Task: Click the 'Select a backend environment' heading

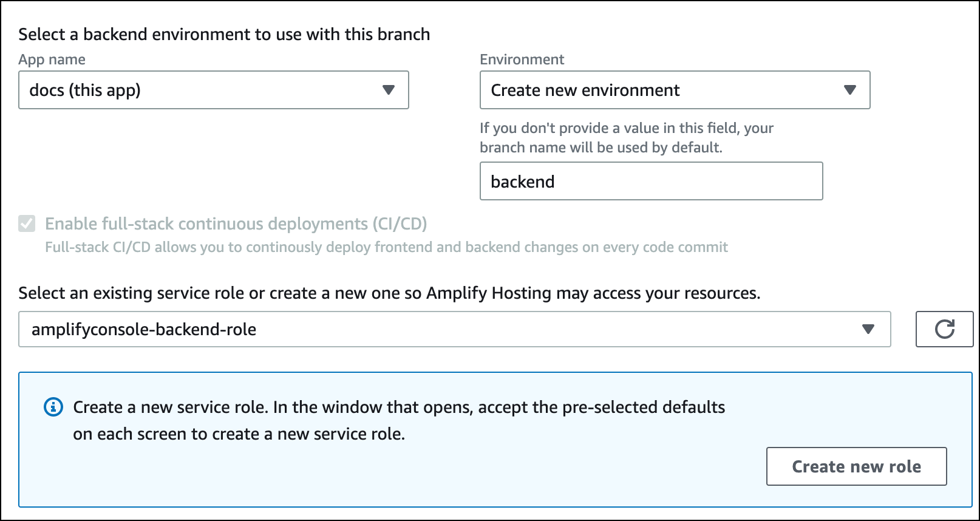Action: pos(224,34)
